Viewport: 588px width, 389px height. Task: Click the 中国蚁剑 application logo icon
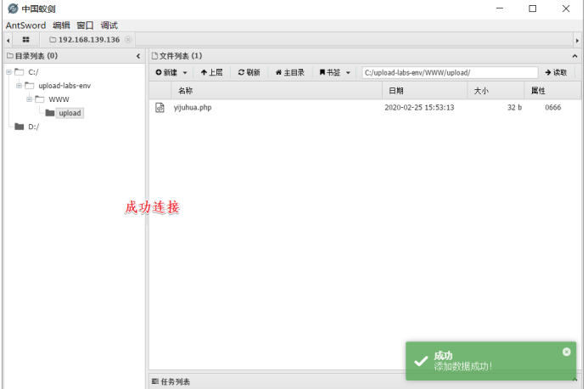coord(13,8)
